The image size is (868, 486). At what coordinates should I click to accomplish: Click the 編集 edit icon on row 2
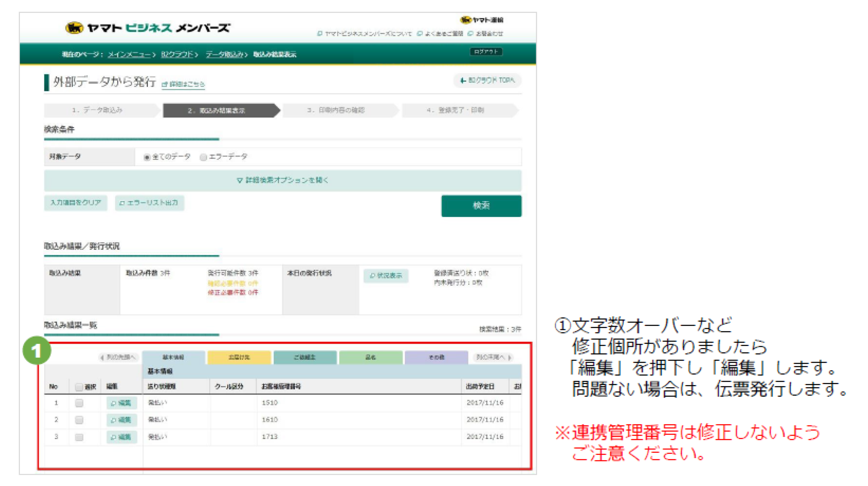120,420
